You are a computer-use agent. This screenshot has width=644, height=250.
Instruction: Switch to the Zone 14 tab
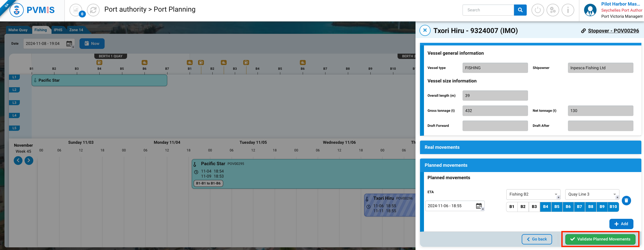[76, 30]
